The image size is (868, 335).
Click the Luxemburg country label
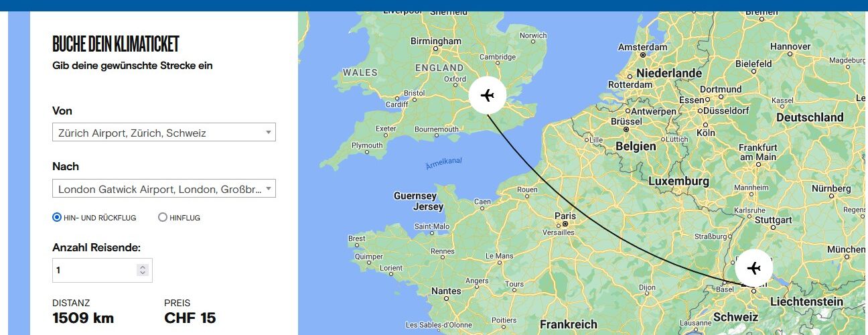pos(678,182)
